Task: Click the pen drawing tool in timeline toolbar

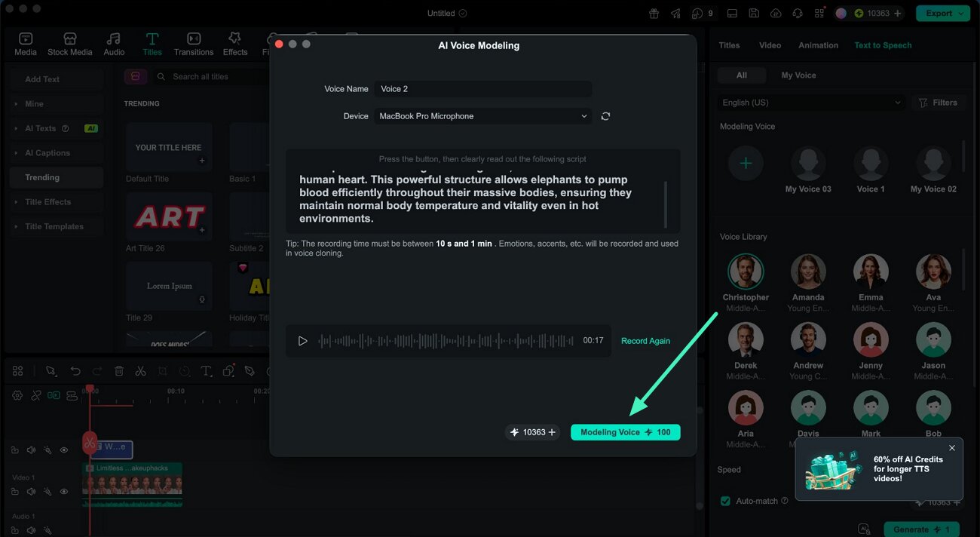Action: pyautogui.click(x=250, y=371)
